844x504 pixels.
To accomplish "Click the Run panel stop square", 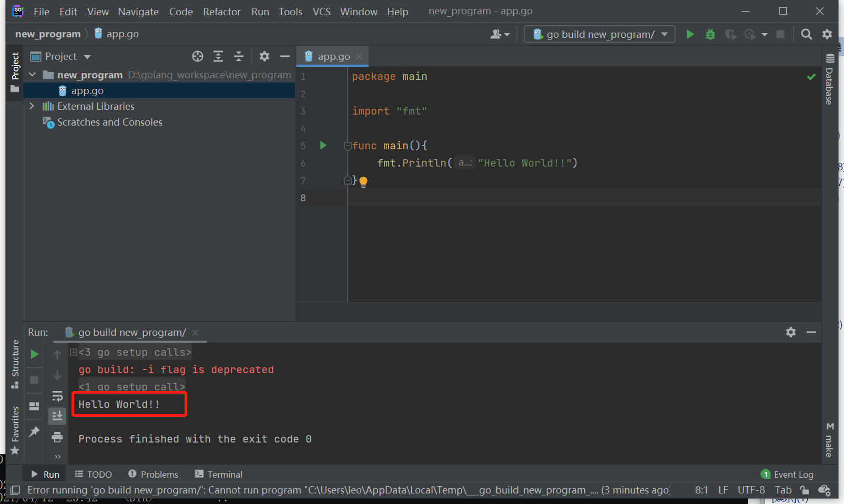I will tap(34, 379).
